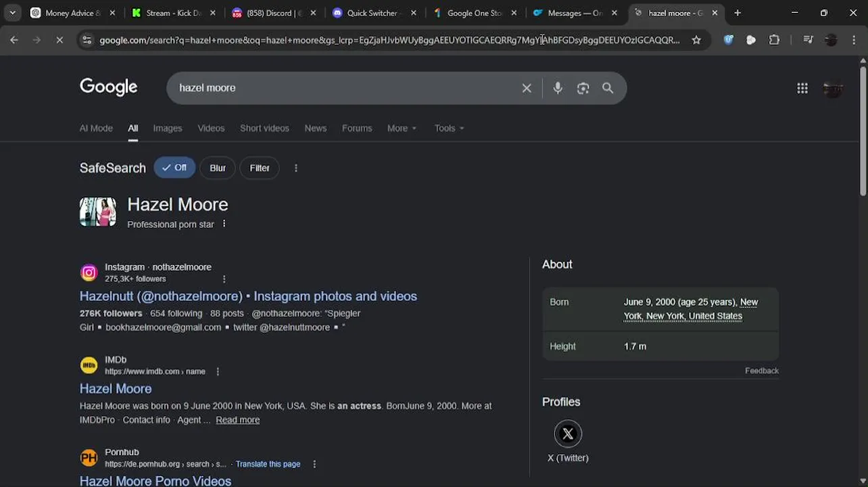The image size is (868, 487).
Task: Go back to the previous page
Action: 14,40
